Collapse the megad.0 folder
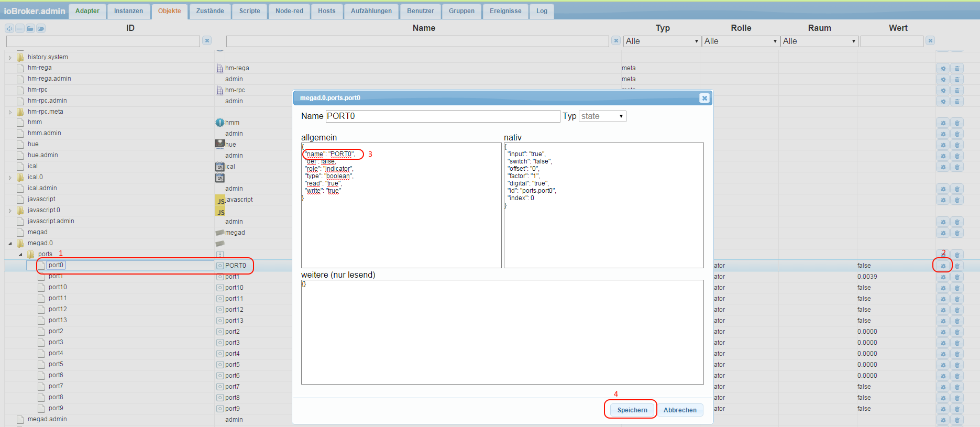This screenshot has height=427, width=980. coord(10,244)
